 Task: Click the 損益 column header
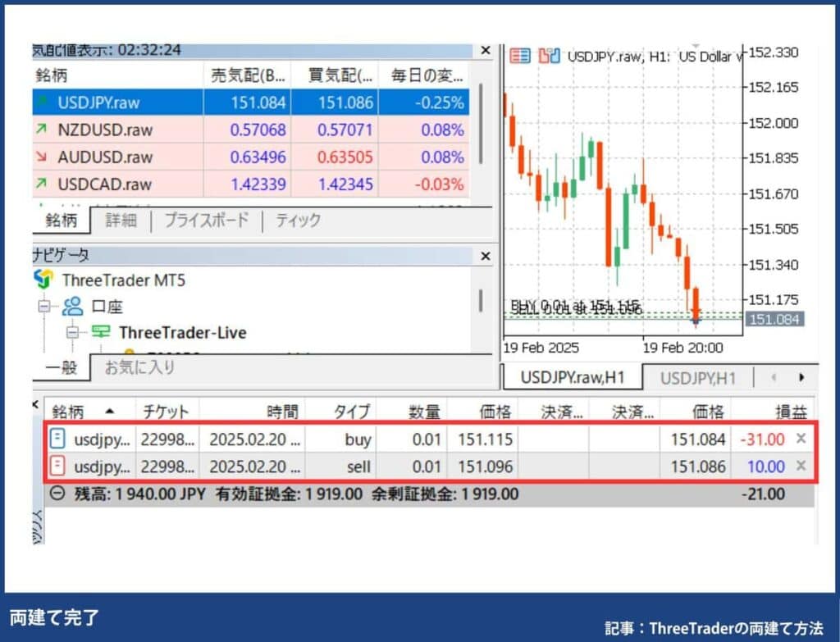click(x=773, y=412)
